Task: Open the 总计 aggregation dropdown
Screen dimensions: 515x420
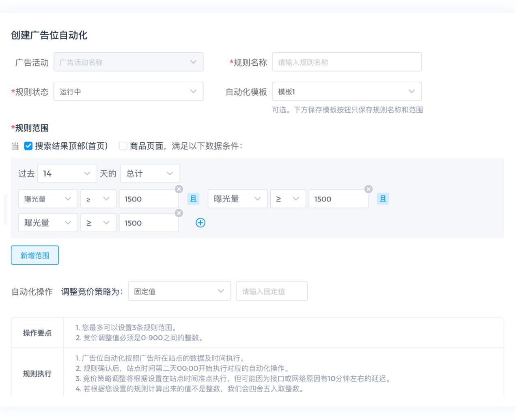Action: pyautogui.click(x=150, y=174)
